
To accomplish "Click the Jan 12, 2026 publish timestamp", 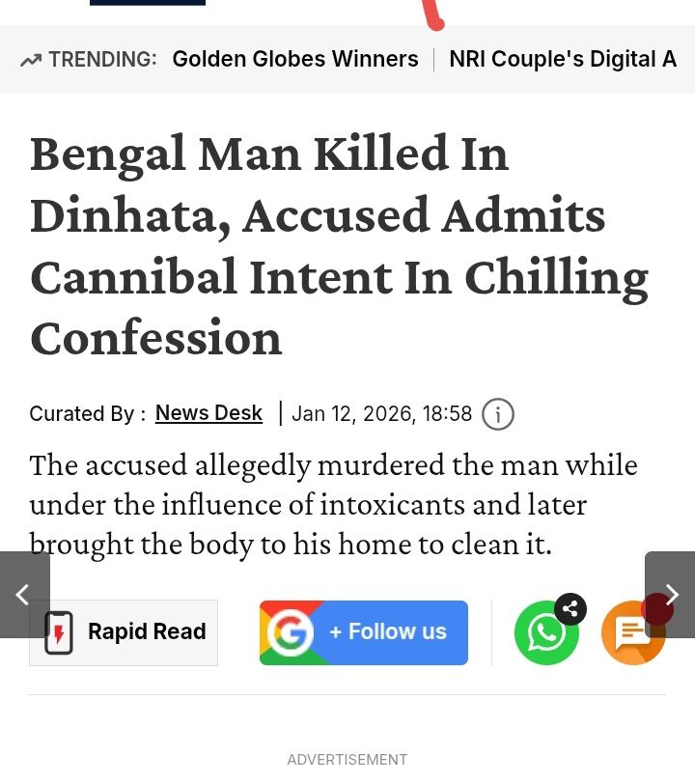I will [x=382, y=414].
